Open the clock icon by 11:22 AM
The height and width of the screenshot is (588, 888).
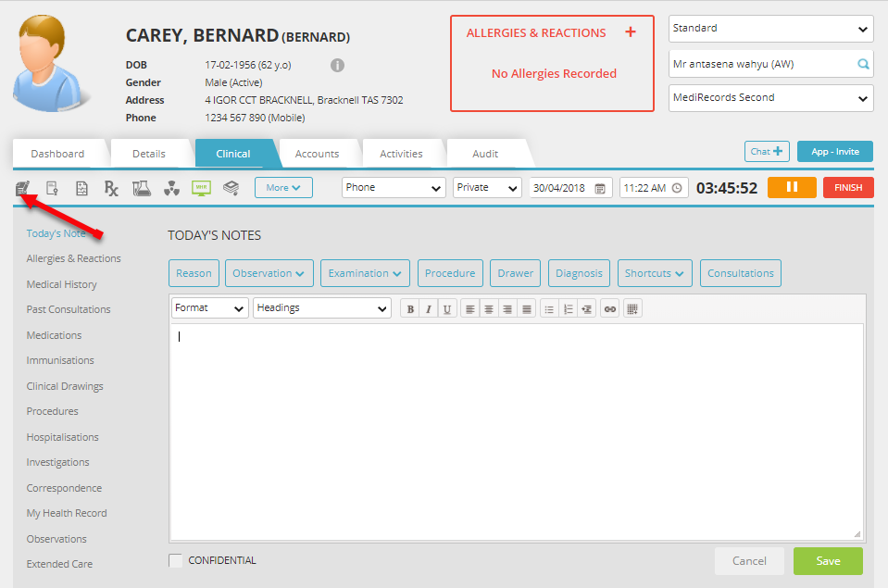pos(677,188)
